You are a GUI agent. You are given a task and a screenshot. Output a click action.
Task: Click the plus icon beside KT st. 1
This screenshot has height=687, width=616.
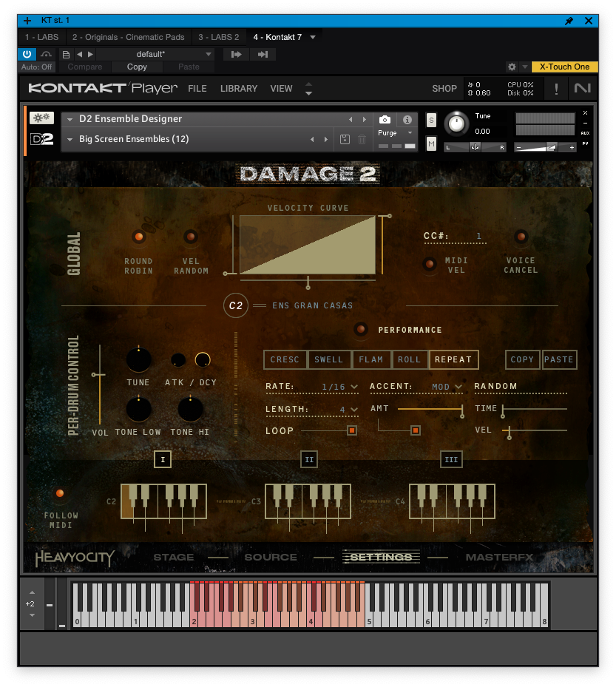[27, 21]
